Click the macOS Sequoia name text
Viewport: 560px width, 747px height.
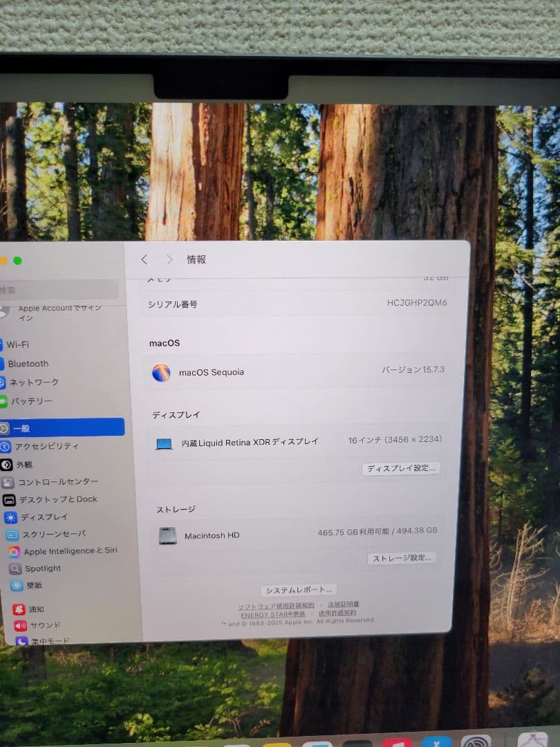point(212,372)
